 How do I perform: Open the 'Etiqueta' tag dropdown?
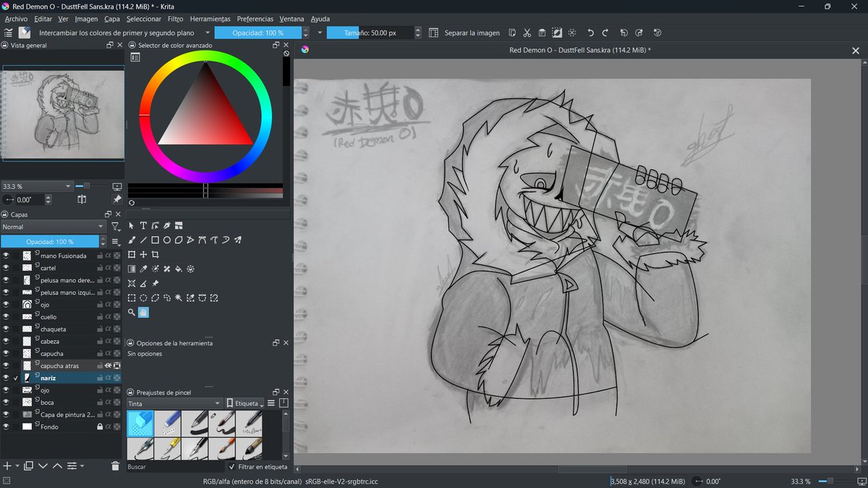point(244,403)
